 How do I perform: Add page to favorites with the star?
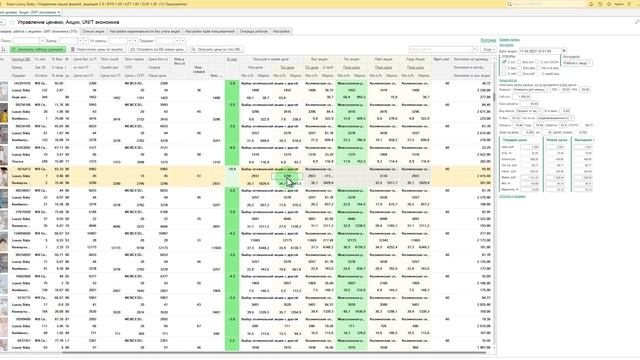point(12,22)
